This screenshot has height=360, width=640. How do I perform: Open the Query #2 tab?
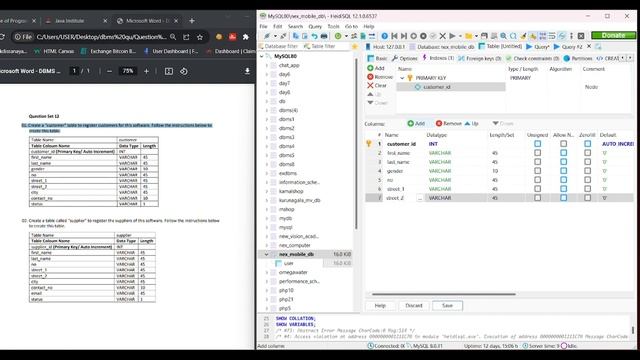tap(568, 47)
